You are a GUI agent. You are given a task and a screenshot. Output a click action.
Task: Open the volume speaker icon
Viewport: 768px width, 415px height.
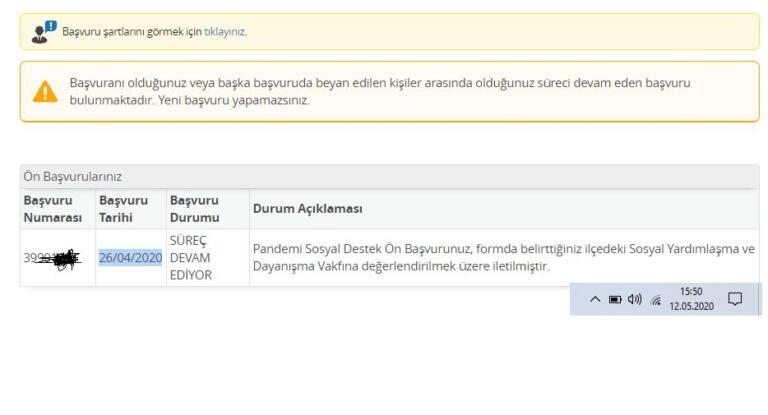[x=634, y=299]
